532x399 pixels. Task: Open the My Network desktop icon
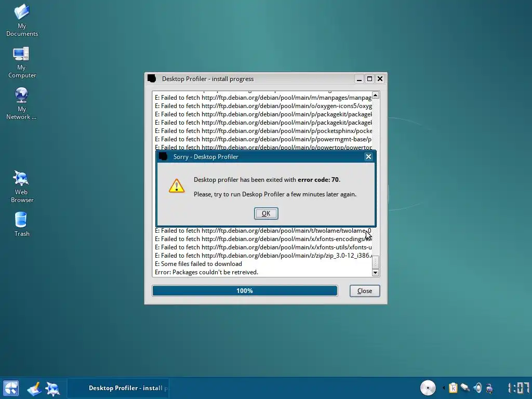(x=22, y=104)
